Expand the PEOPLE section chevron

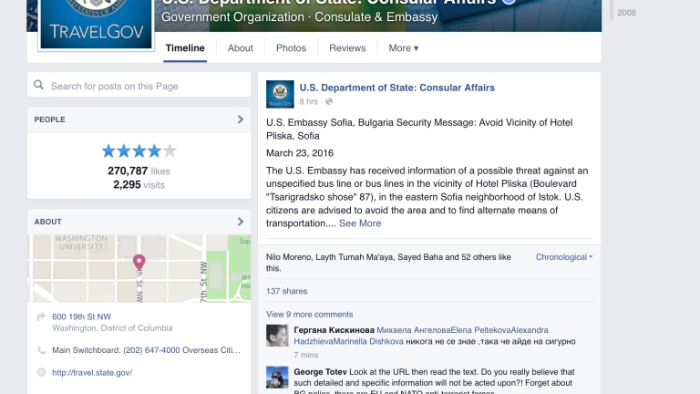(240, 119)
